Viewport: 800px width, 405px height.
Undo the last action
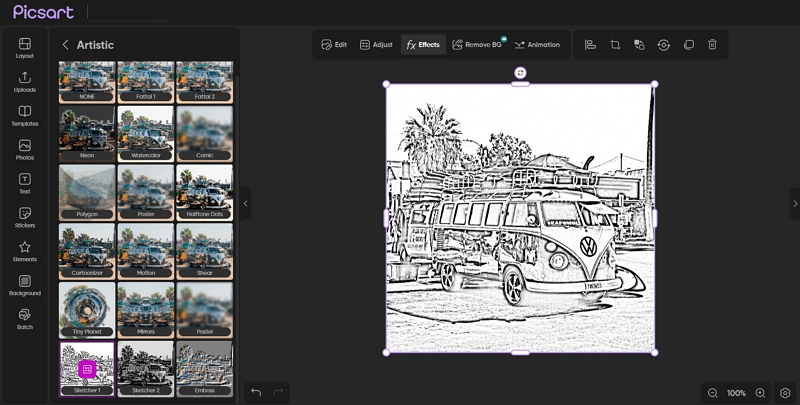pyautogui.click(x=256, y=392)
